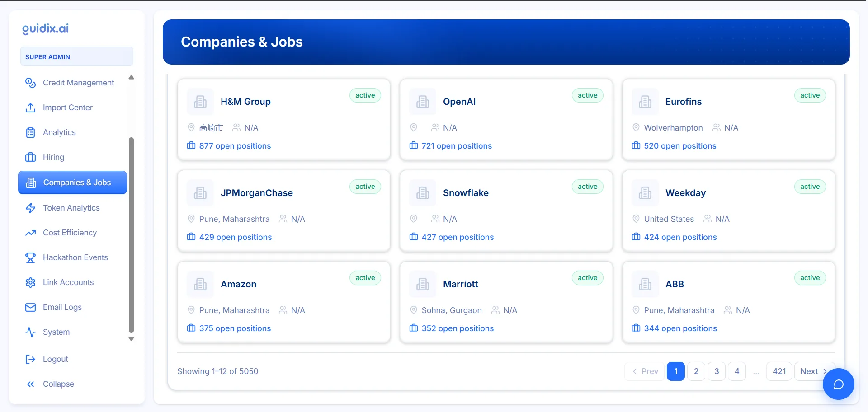868x412 pixels.
Task: Open the 429 open positions link for JPMorganChase
Action: click(x=236, y=237)
